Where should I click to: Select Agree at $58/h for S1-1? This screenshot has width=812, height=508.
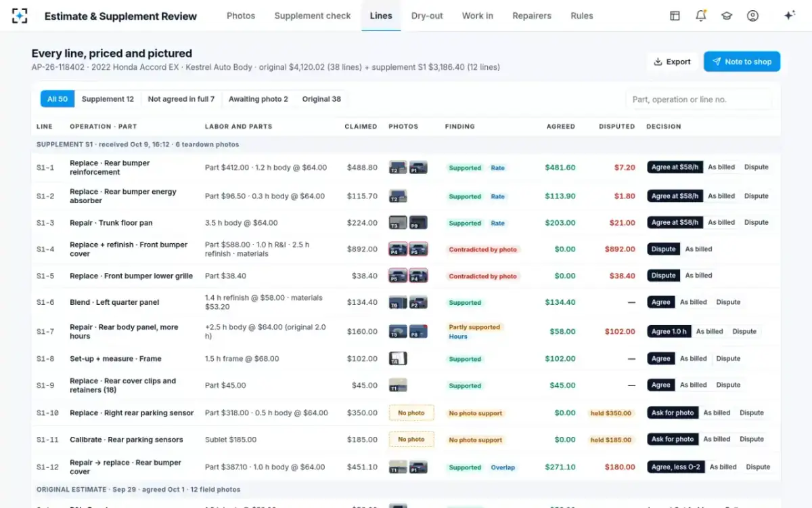pos(675,167)
